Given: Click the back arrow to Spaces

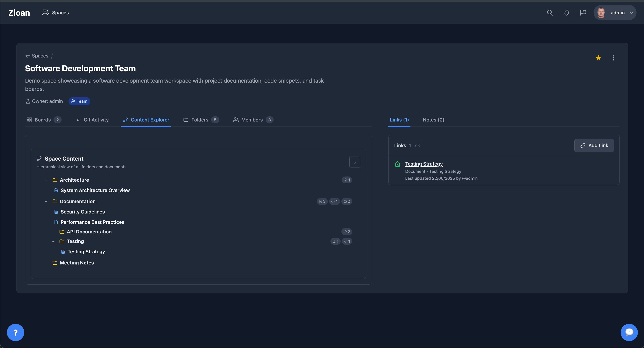Looking at the screenshot, I should tap(28, 56).
